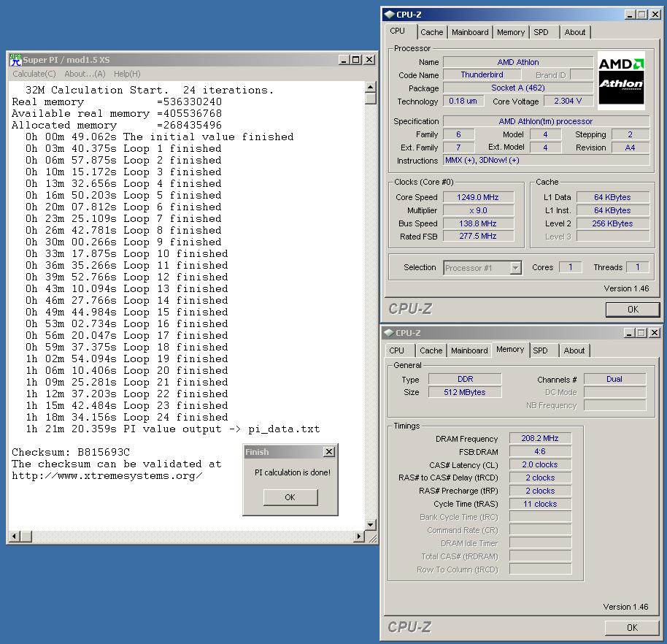Open About tab in bottom CPU-Z window
The height and width of the screenshot is (644, 667).
(x=574, y=350)
